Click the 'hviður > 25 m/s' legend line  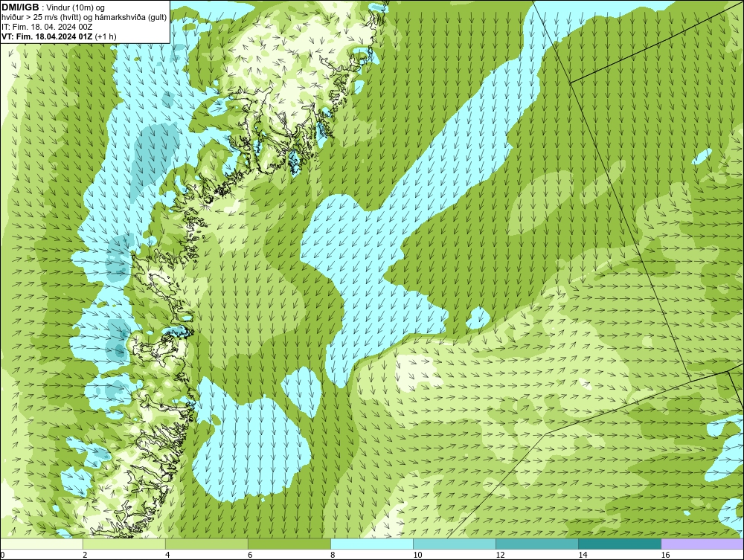[84, 18]
